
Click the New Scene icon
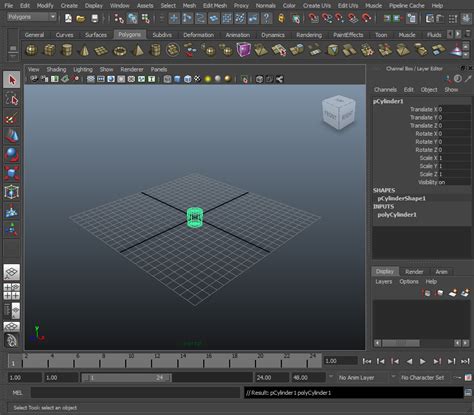(68, 18)
